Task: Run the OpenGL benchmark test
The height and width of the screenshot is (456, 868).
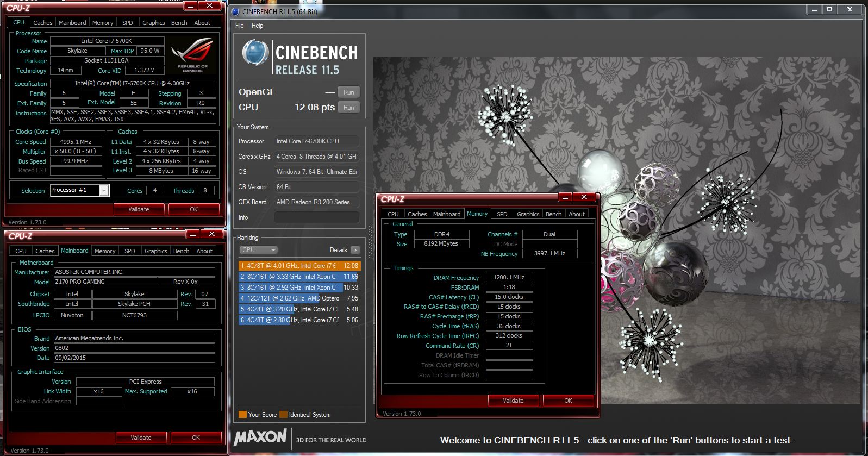Action: point(349,92)
